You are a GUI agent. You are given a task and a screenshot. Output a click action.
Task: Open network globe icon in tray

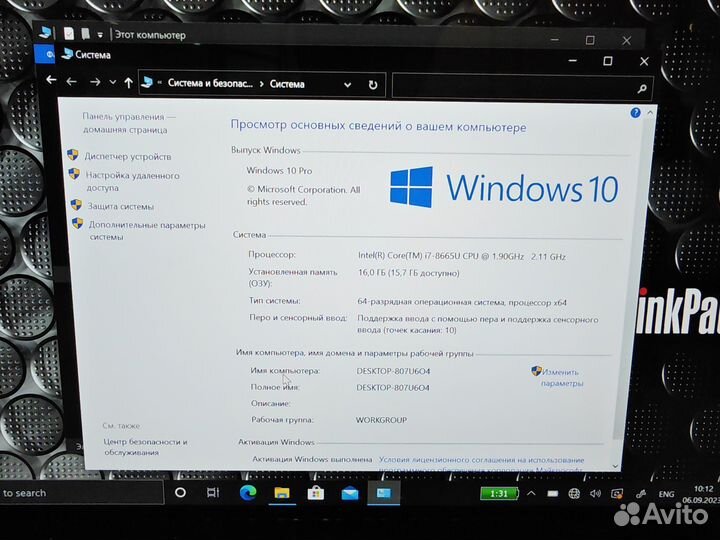pyautogui.click(x=574, y=494)
